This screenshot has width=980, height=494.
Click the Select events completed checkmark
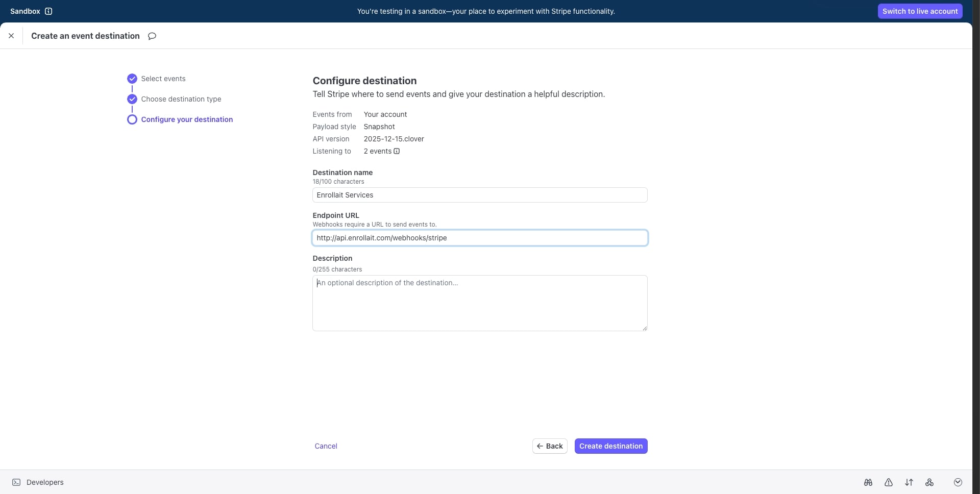click(132, 78)
